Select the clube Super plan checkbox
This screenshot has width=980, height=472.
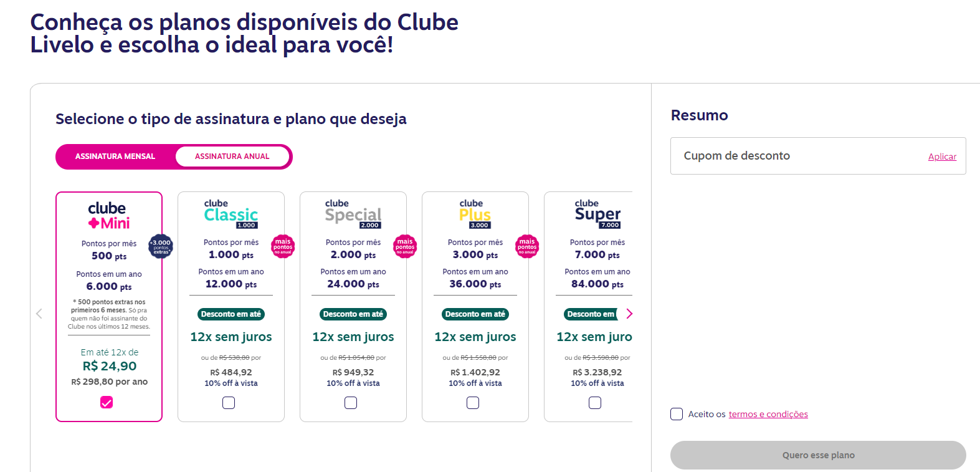click(x=595, y=403)
